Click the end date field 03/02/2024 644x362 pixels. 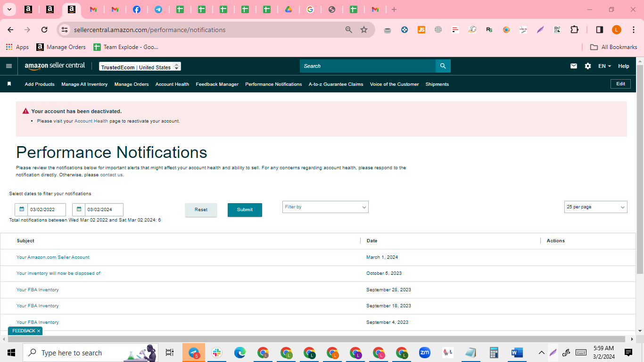104,210
